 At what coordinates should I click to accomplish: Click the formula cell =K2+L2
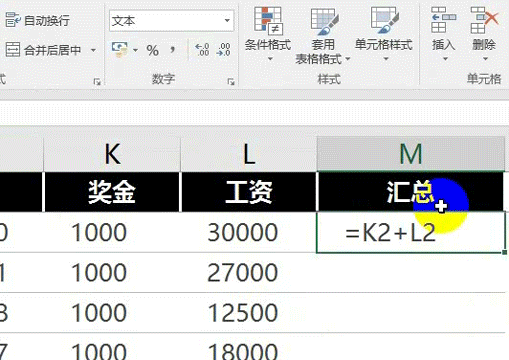[411, 232]
